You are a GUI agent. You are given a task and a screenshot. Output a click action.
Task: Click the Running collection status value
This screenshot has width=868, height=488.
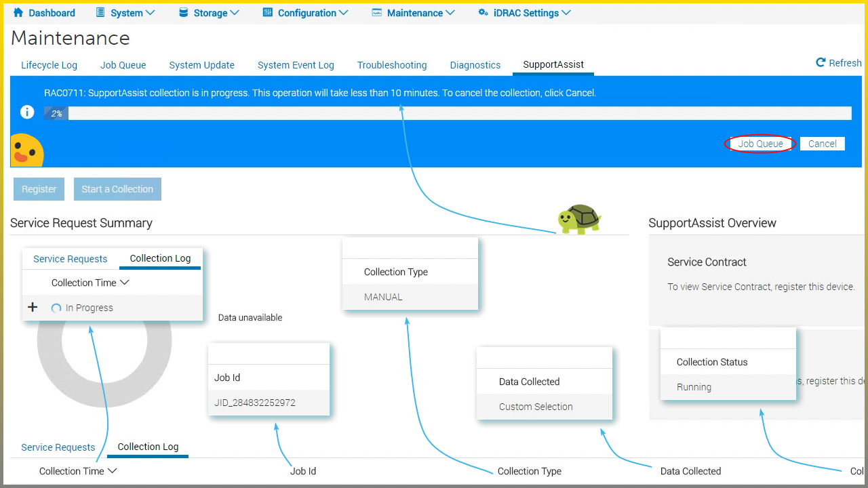coord(694,387)
